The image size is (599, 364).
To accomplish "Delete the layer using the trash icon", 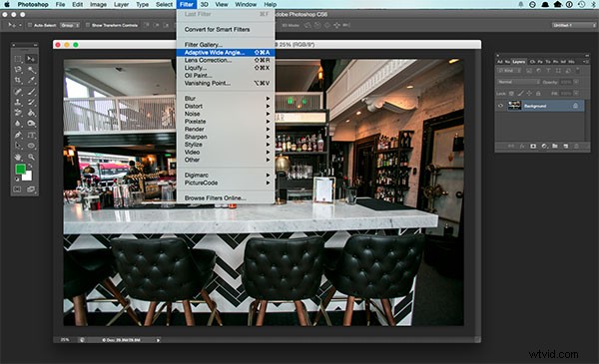I will pyautogui.click(x=576, y=147).
